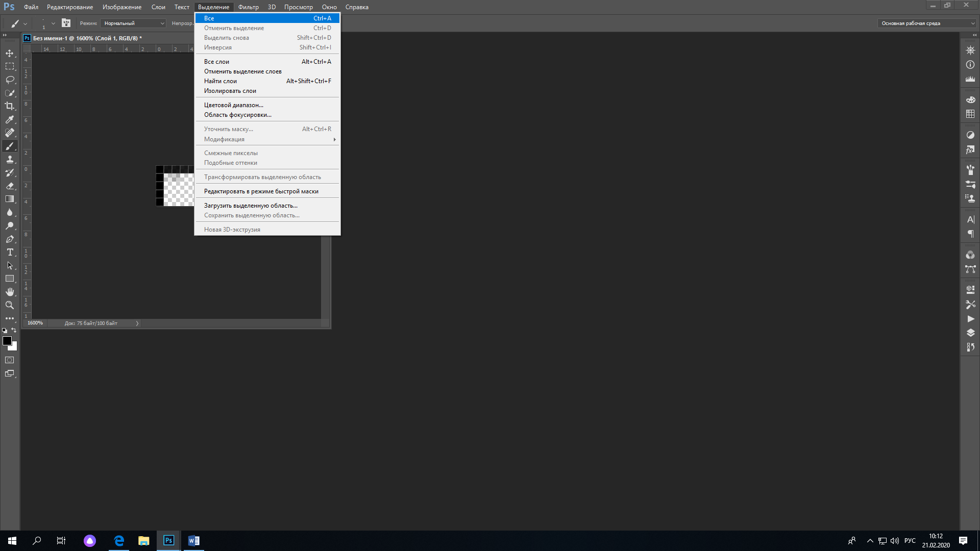Open the Основная рабочая среда workspace dropdown
Viewport: 980px width, 551px height.
coord(927,23)
